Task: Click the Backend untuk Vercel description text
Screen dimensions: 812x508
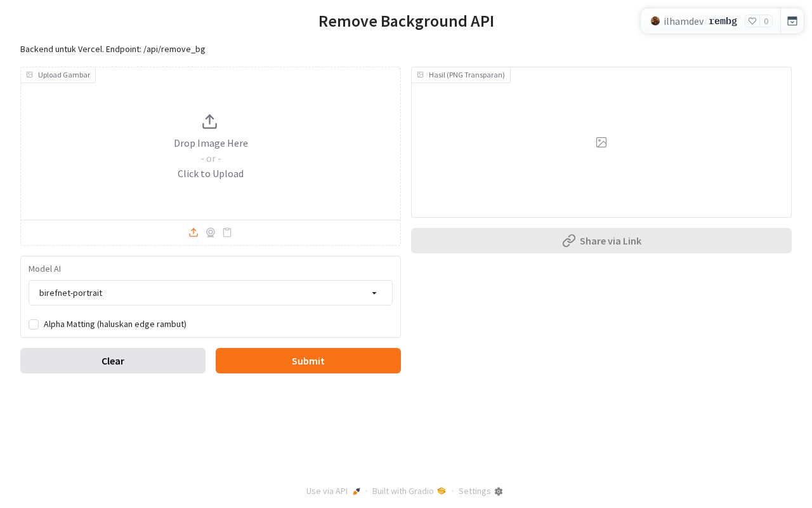Action: 113,49
